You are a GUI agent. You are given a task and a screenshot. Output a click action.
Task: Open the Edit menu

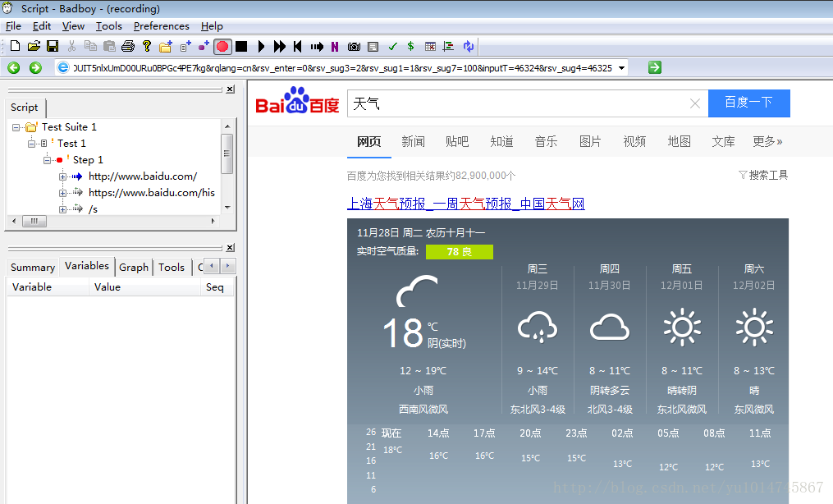pyautogui.click(x=41, y=26)
